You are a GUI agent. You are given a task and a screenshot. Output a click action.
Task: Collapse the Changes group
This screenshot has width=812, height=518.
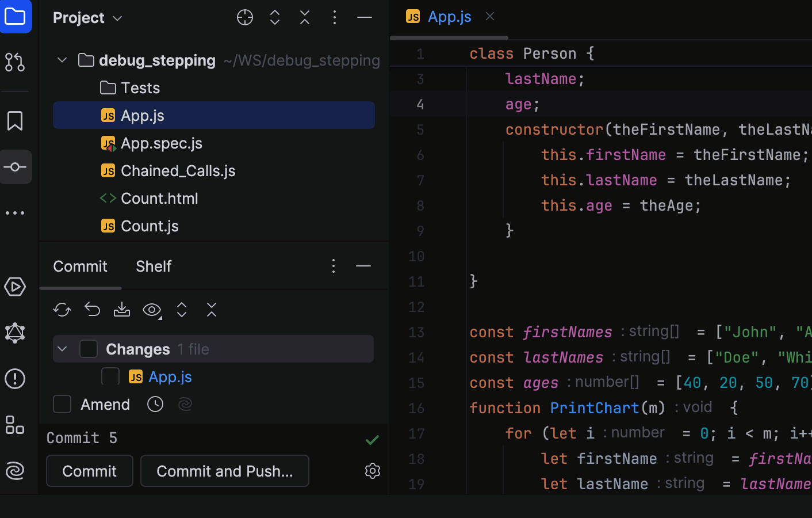(x=62, y=349)
